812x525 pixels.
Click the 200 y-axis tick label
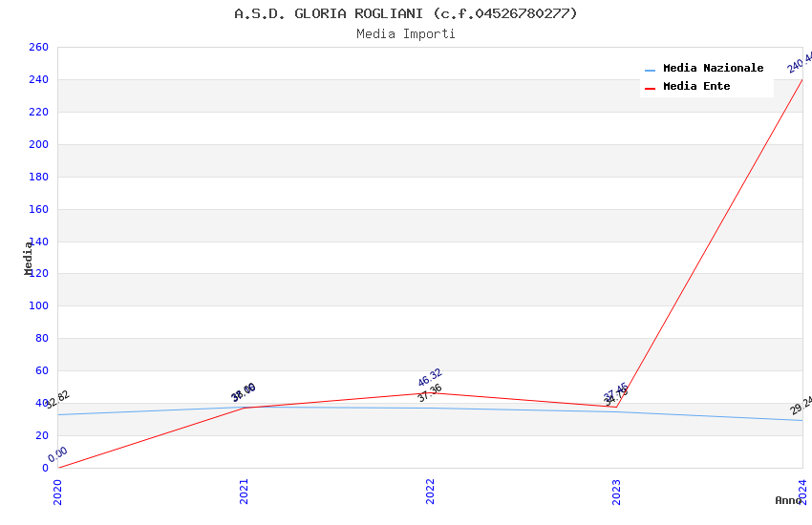[38, 144]
